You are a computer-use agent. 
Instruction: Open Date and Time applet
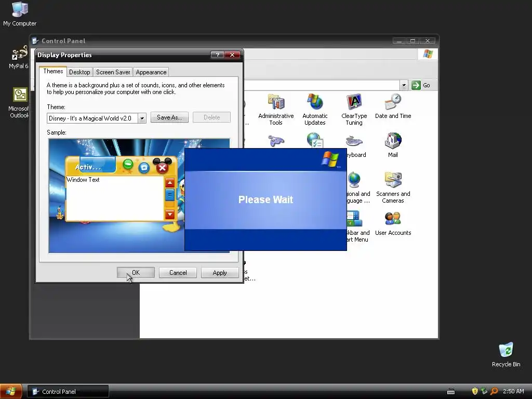(x=393, y=106)
